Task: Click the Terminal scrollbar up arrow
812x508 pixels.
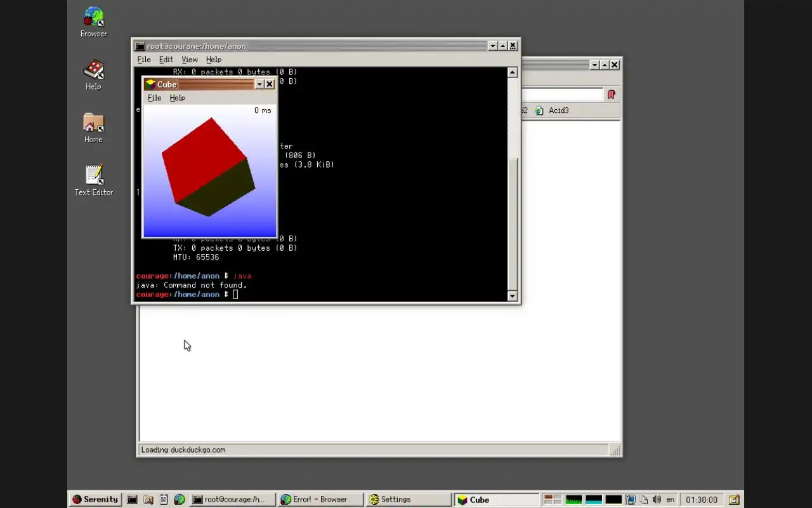Action: 513,72
